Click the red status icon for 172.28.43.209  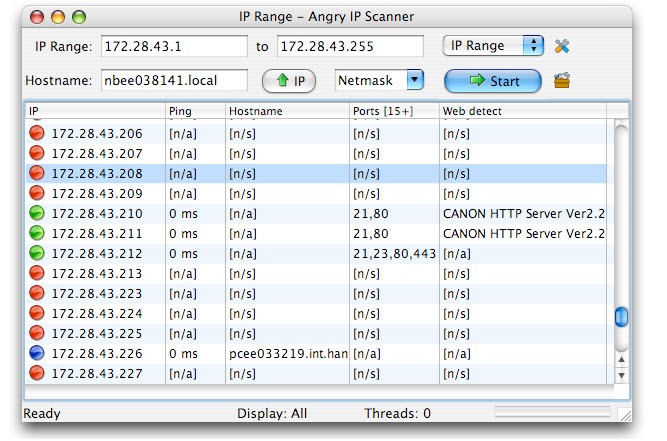pos(37,193)
